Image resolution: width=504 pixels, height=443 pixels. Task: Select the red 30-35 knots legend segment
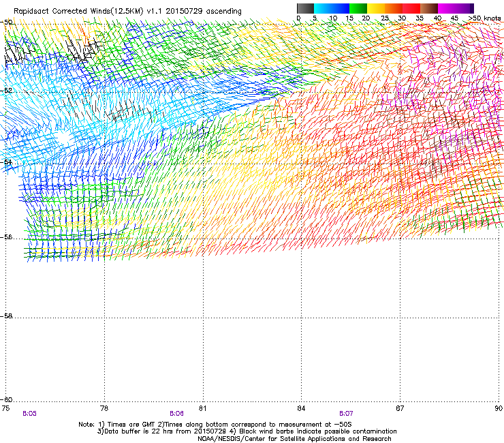411,8
